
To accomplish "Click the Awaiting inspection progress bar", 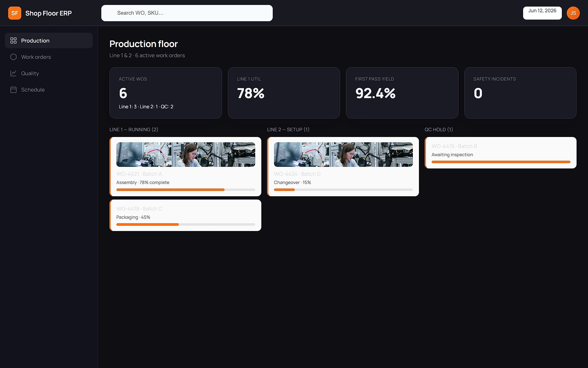I will pos(501,162).
